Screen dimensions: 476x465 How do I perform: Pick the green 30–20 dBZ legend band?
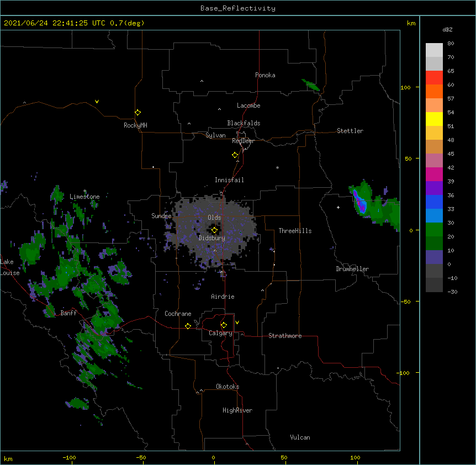point(434,230)
